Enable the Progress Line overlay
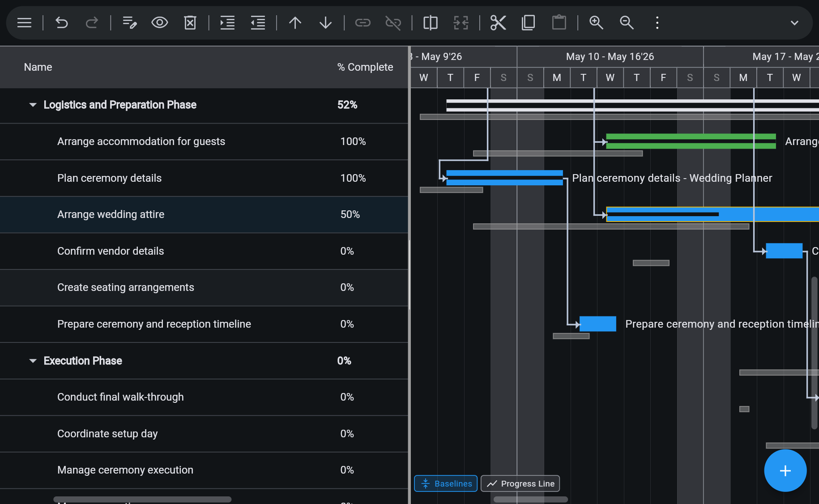The height and width of the screenshot is (504, 819). pos(520,483)
